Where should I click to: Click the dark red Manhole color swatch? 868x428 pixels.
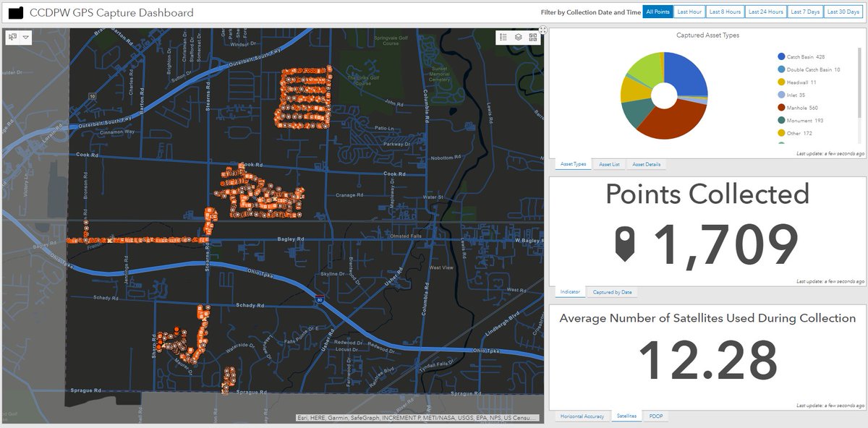(781, 107)
